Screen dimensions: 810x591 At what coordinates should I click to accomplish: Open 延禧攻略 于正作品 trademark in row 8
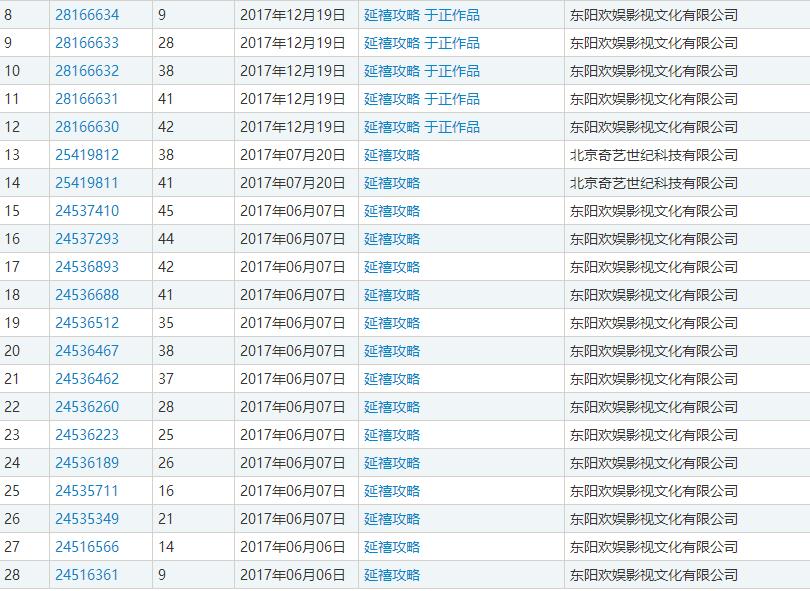[x=422, y=15]
